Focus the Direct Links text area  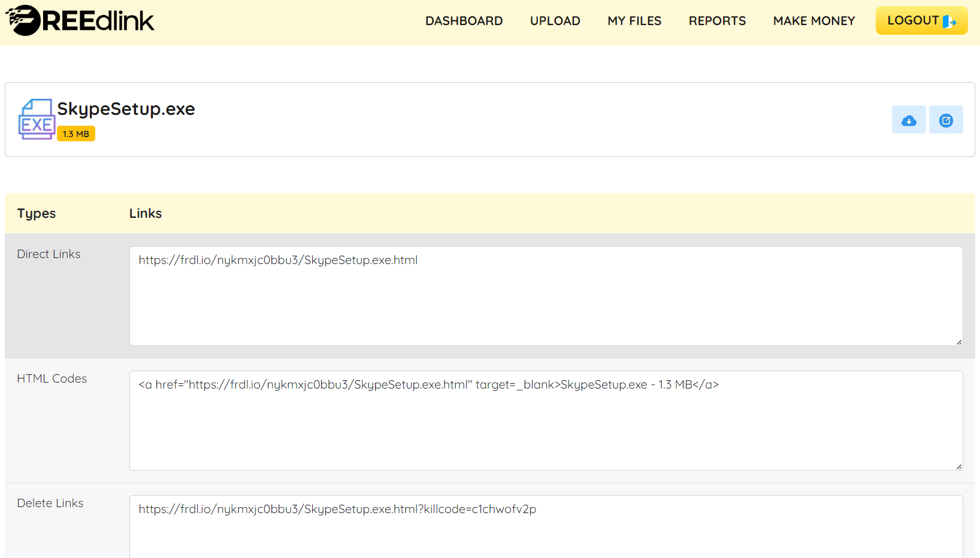point(546,296)
